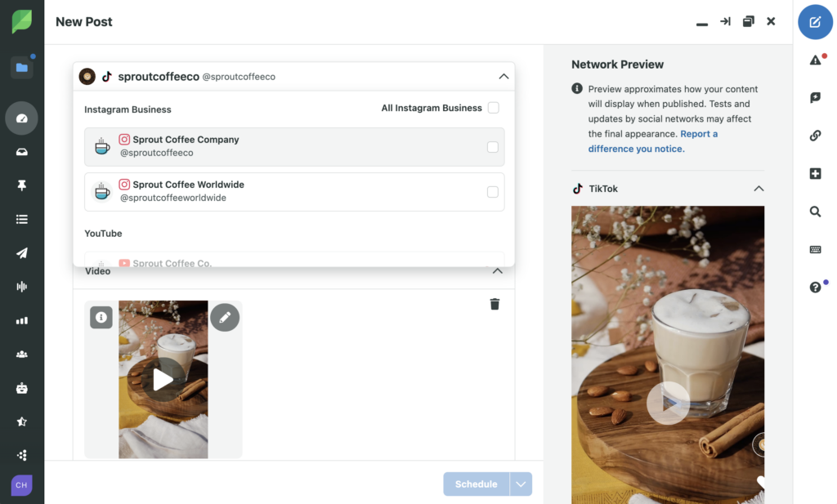This screenshot has width=837, height=504.
Task: Click the link icon in right sidebar
Action: pyautogui.click(x=815, y=136)
